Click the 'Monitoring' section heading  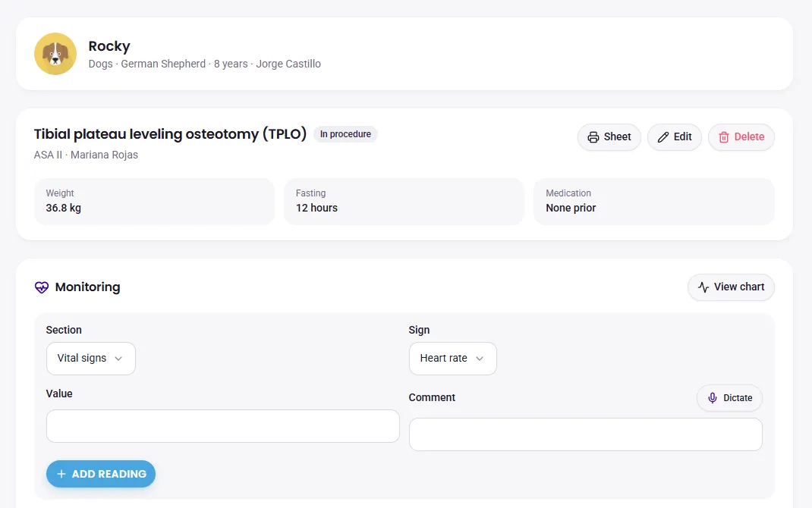[87, 287]
